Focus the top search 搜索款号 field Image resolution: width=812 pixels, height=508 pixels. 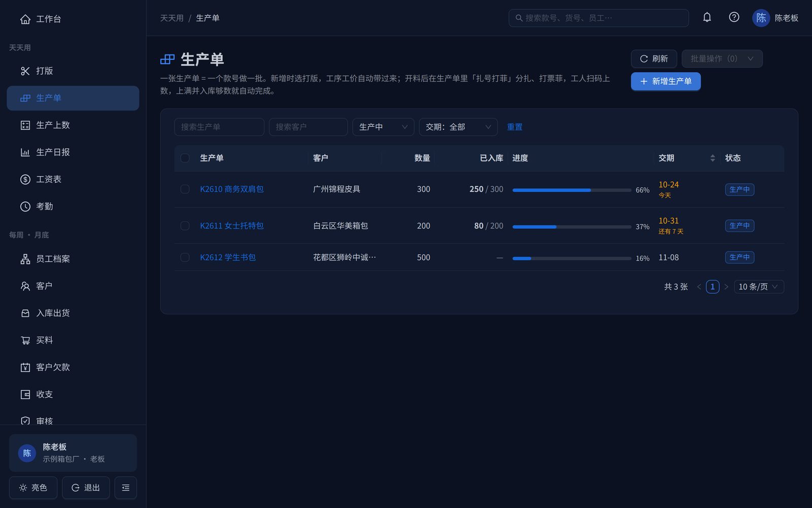(x=599, y=18)
